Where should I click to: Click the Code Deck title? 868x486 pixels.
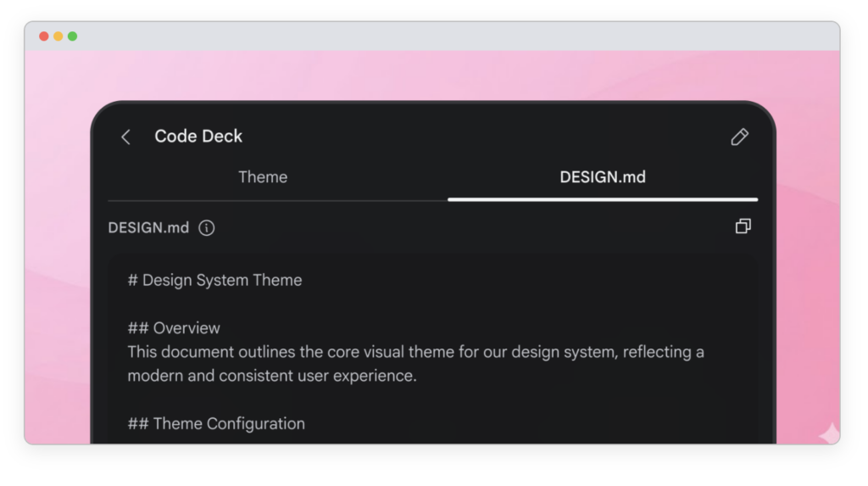click(x=198, y=137)
